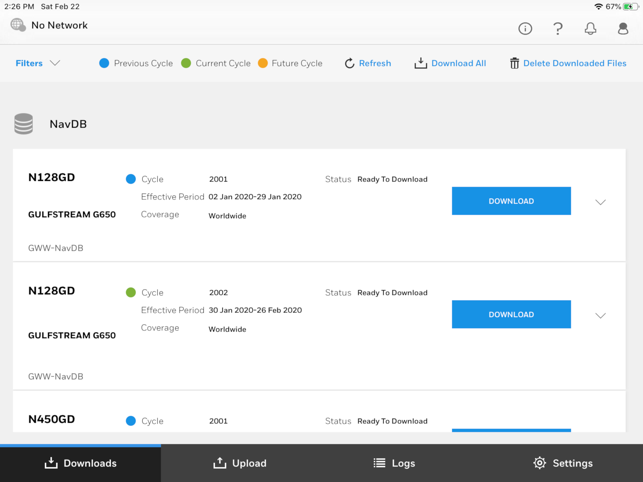Click the Filters label
The width and height of the screenshot is (643, 482).
29,63
